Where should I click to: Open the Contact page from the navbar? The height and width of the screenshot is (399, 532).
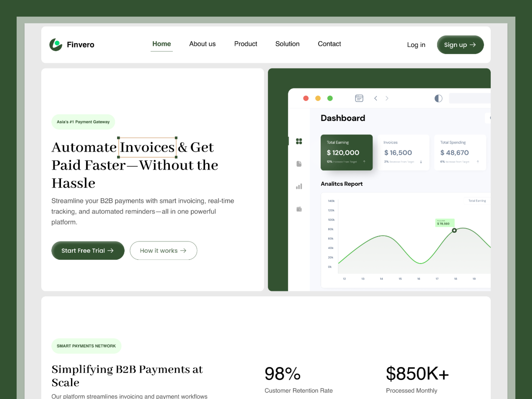(329, 44)
